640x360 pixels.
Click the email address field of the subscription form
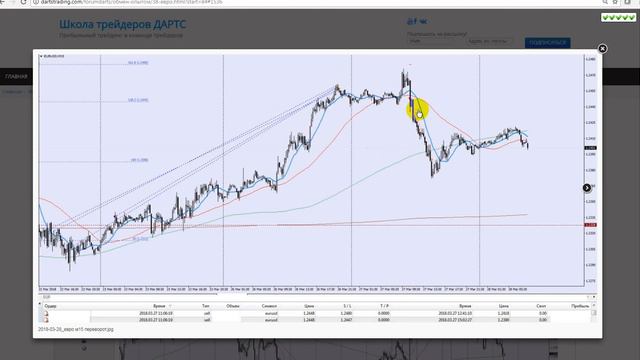[489, 41]
